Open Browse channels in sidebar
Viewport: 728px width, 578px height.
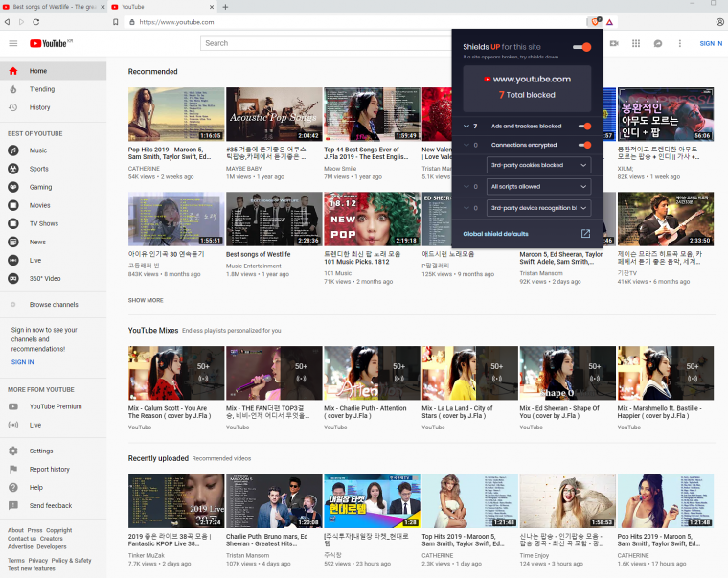53,304
